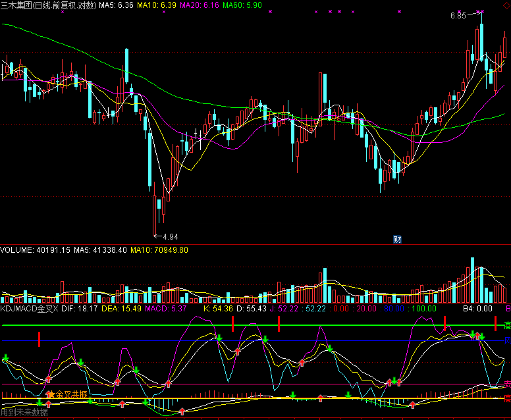Screen dimensions: 511x420
Task: Click the green 高 line label
Action: coord(507,325)
